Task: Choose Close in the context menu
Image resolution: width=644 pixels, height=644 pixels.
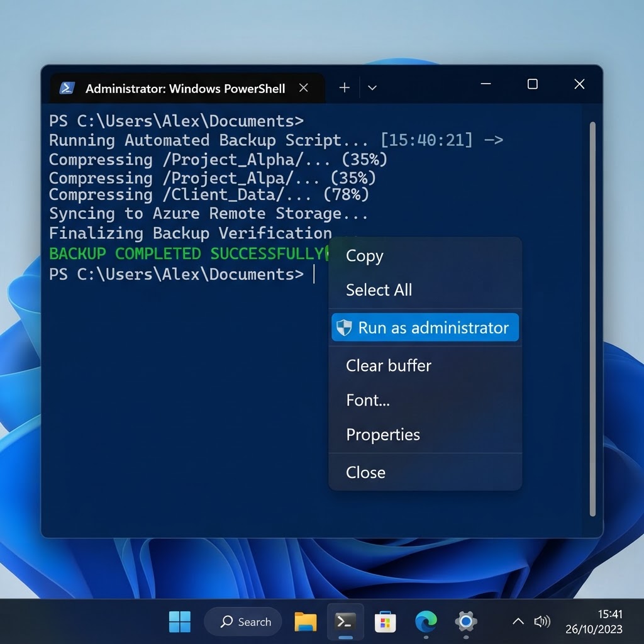Action: point(425,472)
